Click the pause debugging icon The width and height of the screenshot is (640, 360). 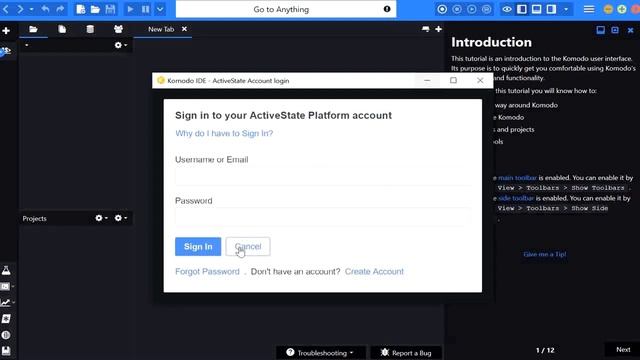pyautogui.click(x=145, y=9)
